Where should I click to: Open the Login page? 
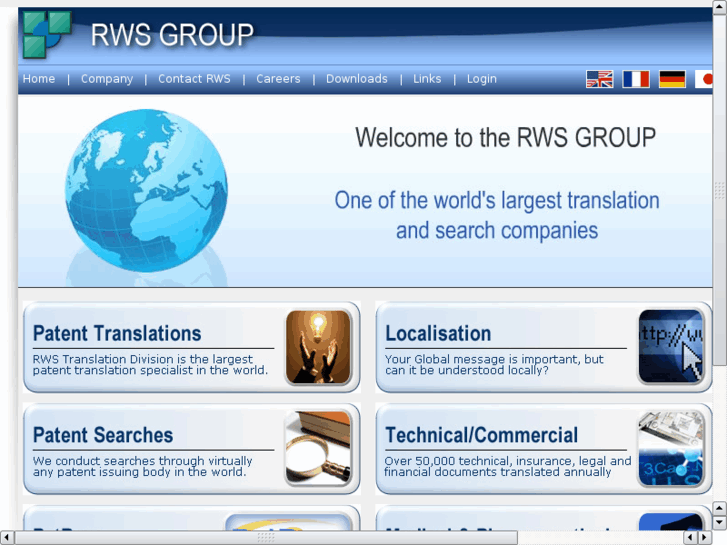pos(482,79)
